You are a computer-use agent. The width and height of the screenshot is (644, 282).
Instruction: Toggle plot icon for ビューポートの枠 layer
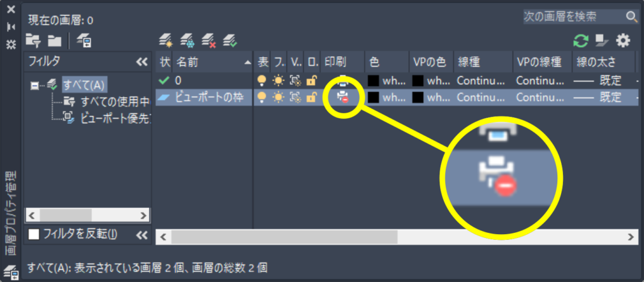pos(341,97)
